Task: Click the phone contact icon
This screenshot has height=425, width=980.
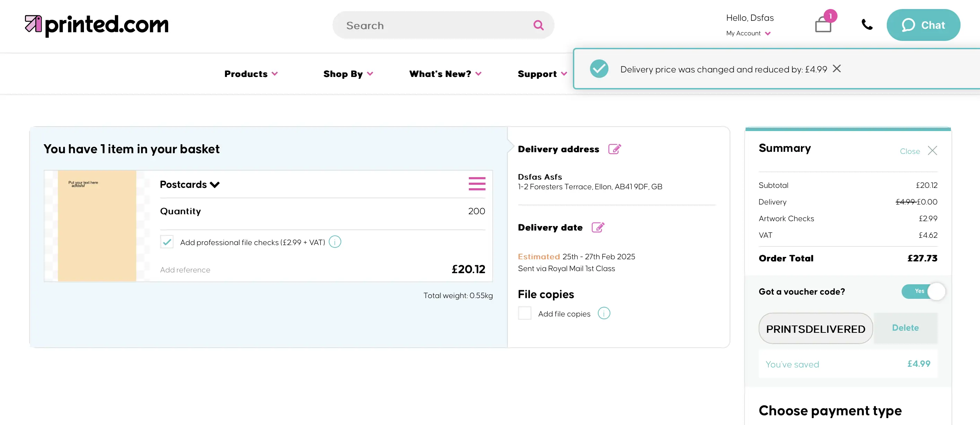Action: pyautogui.click(x=867, y=25)
